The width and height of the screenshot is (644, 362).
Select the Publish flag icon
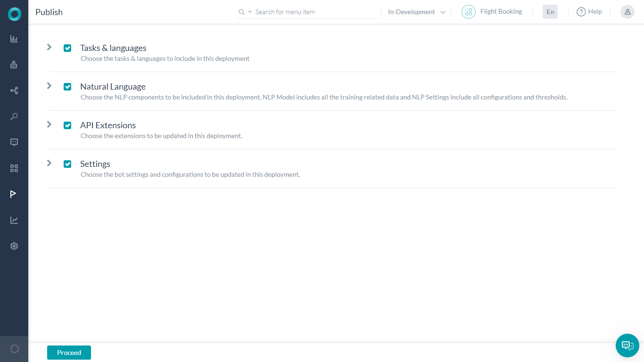14,194
